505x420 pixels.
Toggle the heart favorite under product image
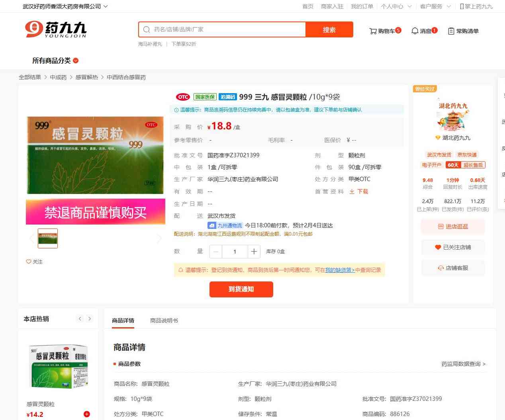29,262
